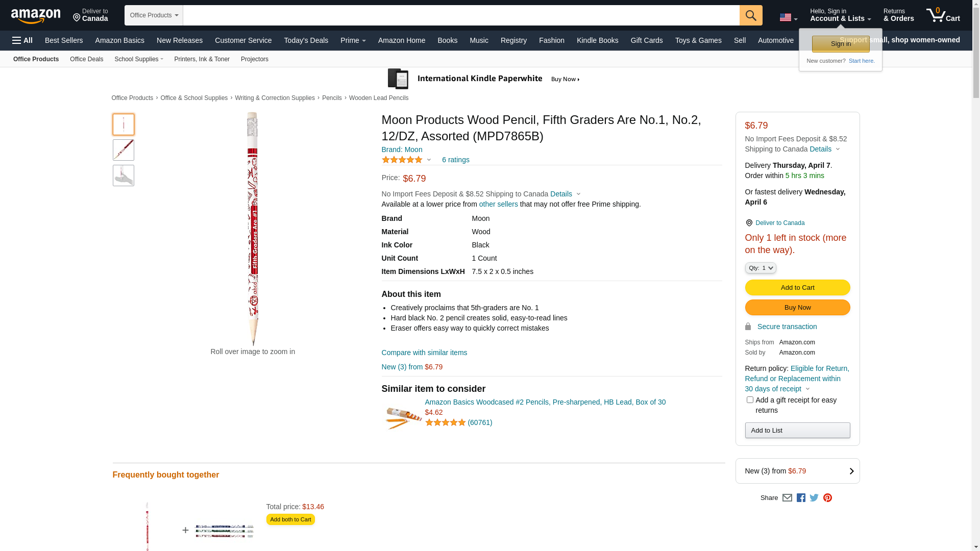Select the second product thumbnail image

tap(124, 150)
